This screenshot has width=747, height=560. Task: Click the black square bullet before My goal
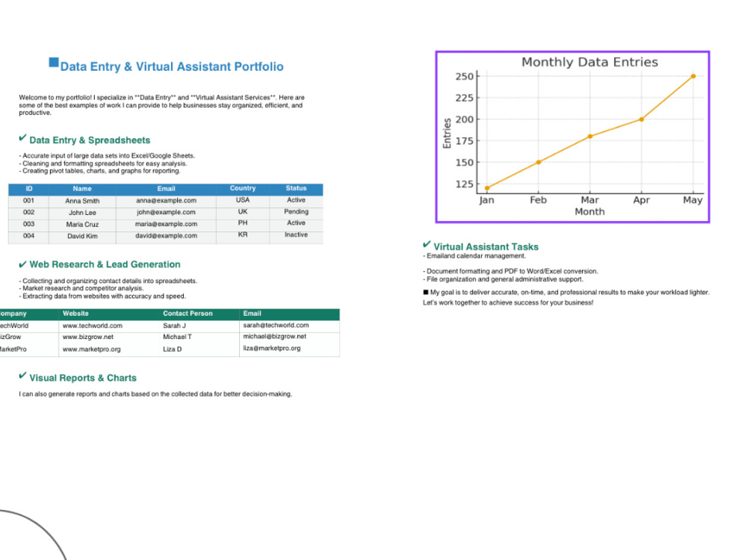(426, 293)
